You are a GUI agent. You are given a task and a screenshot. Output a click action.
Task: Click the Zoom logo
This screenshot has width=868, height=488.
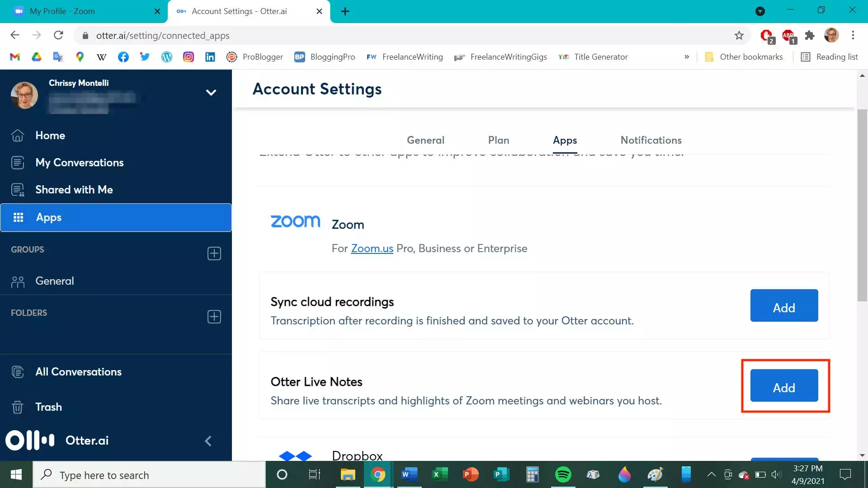pyautogui.click(x=295, y=221)
